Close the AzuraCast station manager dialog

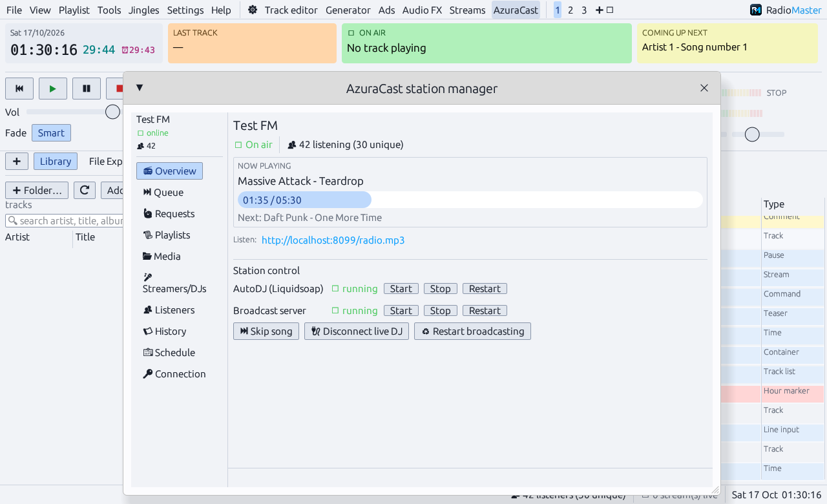tap(704, 88)
